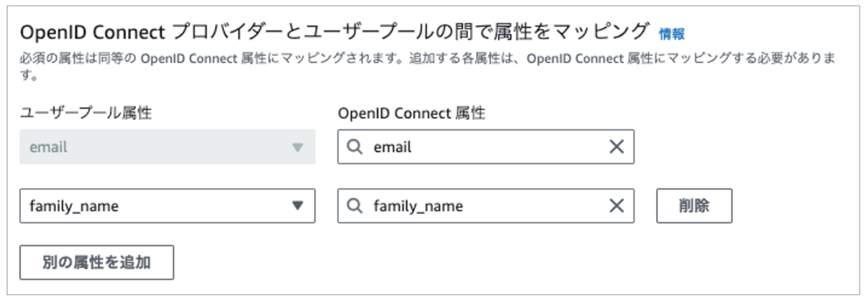Click the description text about required attributes
Viewport: 868px width, 303px height.
pyautogui.click(x=427, y=66)
